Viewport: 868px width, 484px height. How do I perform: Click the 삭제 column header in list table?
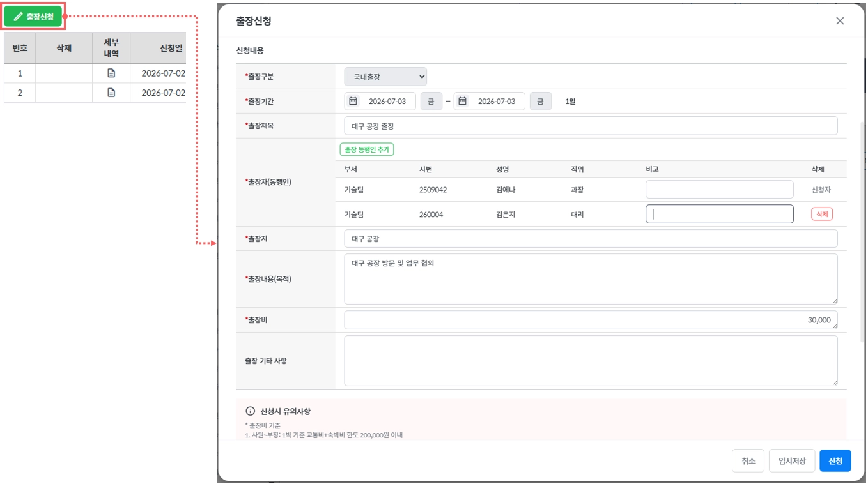click(x=64, y=48)
